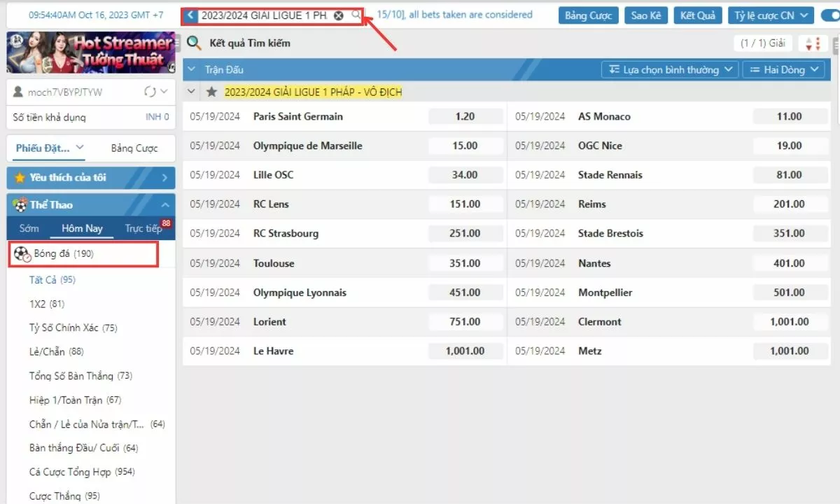The image size is (840, 504).
Task: Click Reims odds 201.00
Action: 790,204
